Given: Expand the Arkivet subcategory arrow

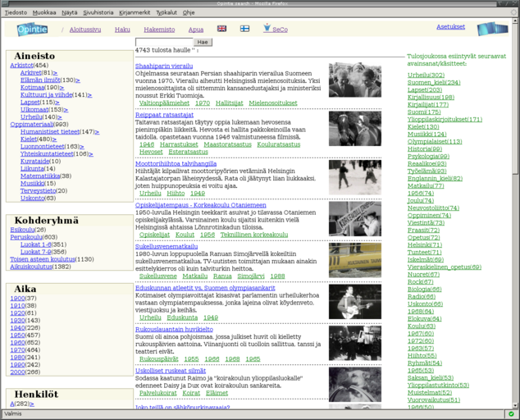Looking at the screenshot, I should point(55,73).
